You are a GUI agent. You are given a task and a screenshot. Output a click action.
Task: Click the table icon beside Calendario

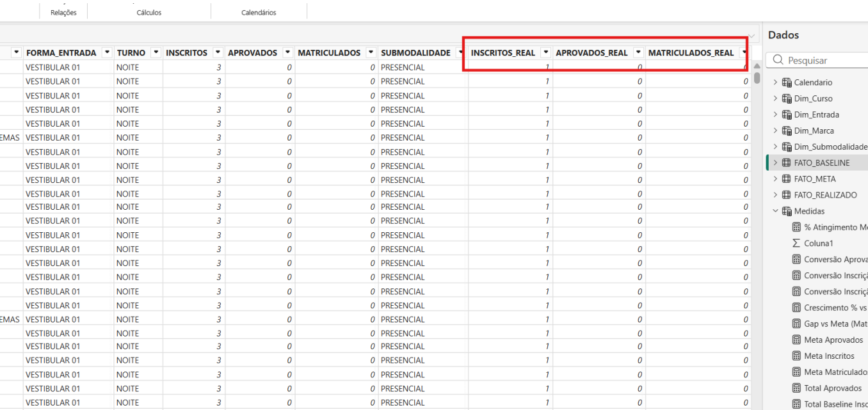click(x=787, y=83)
